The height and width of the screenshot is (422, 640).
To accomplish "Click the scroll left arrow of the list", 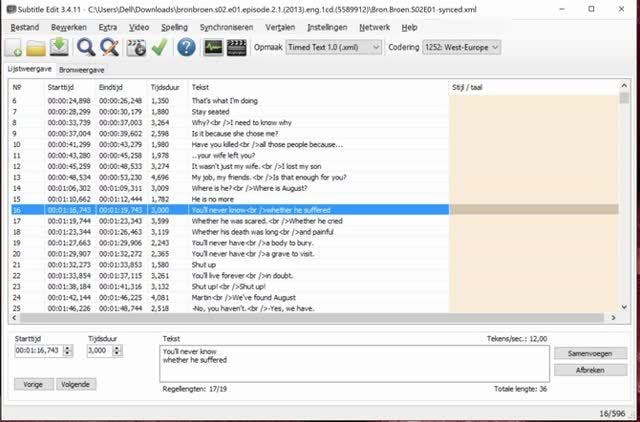I will [14, 318].
